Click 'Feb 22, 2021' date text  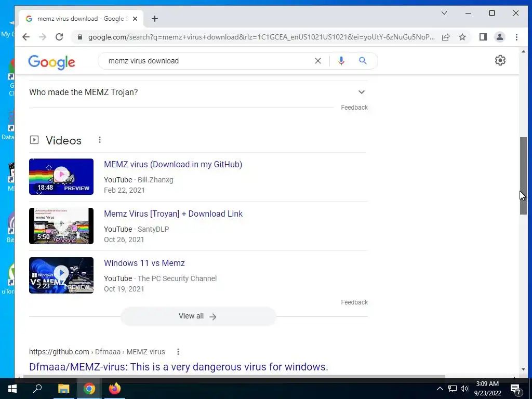(x=124, y=190)
